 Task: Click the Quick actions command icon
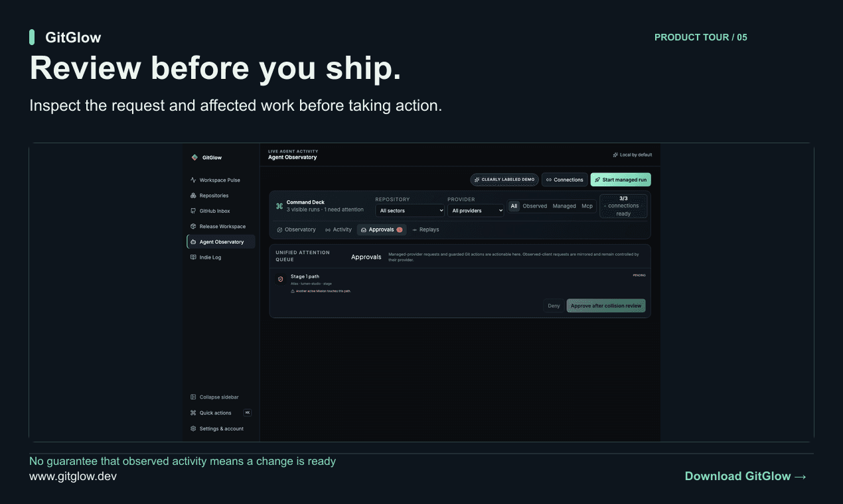pyautogui.click(x=193, y=412)
